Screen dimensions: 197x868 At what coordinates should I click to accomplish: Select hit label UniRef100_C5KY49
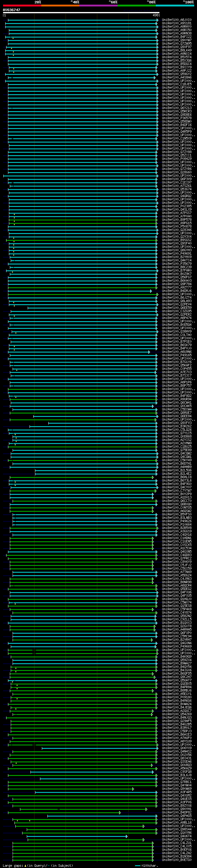(x=177, y=460)
